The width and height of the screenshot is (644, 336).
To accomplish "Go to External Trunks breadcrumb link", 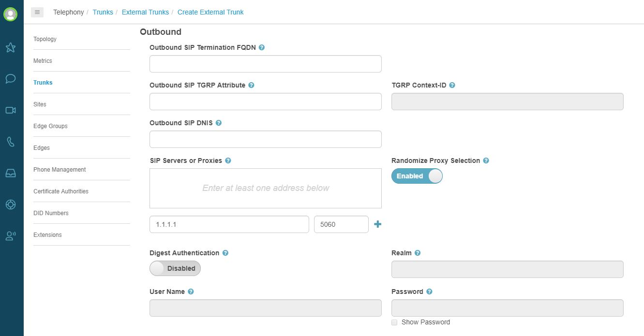I will tap(145, 12).
